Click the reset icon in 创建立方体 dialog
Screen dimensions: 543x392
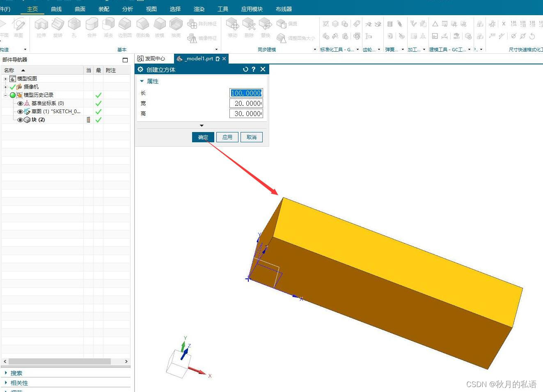245,69
